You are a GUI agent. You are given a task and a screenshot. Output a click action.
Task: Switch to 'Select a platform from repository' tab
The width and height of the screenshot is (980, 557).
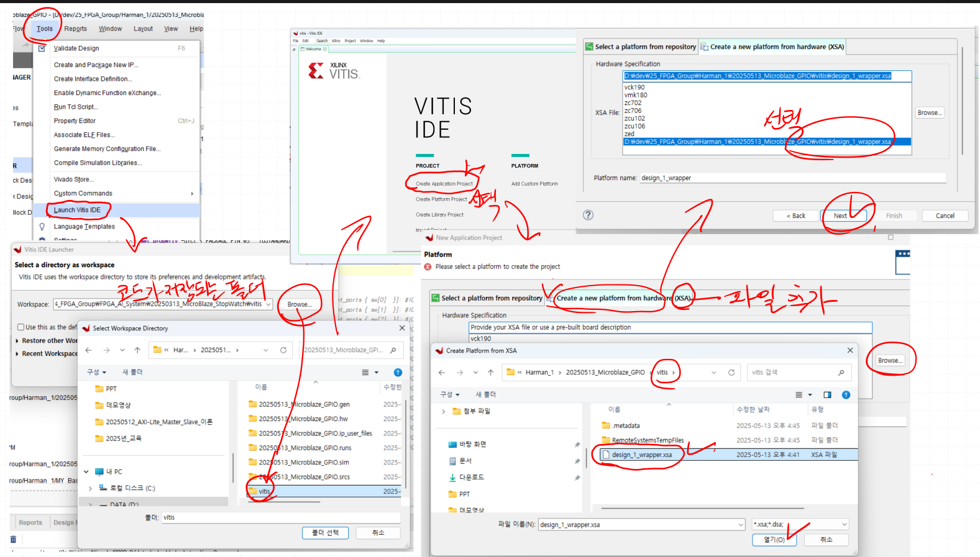640,47
